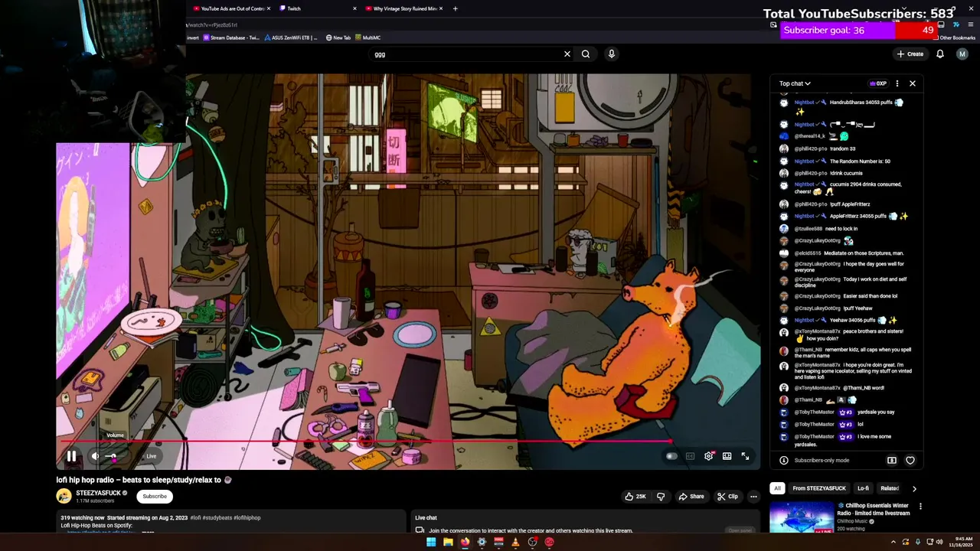980x551 pixels.
Task: Close the Twitch browser tab
Action: click(354, 8)
